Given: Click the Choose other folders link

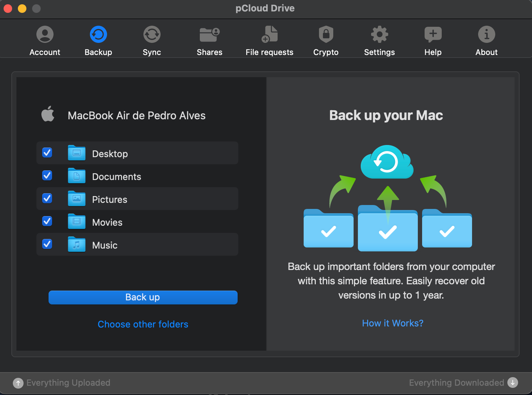Looking at the screenshot, I should 143,324.
